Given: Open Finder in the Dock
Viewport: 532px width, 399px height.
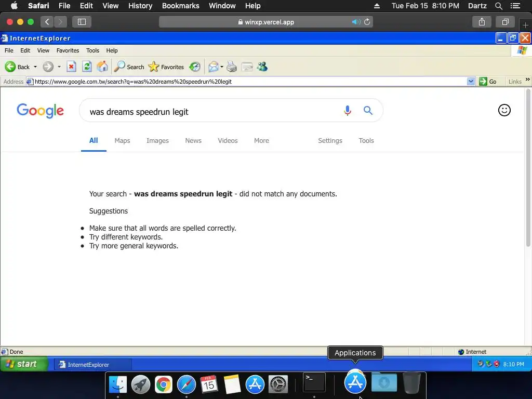Looking at the screenshot, I should [x=118, y=384].
